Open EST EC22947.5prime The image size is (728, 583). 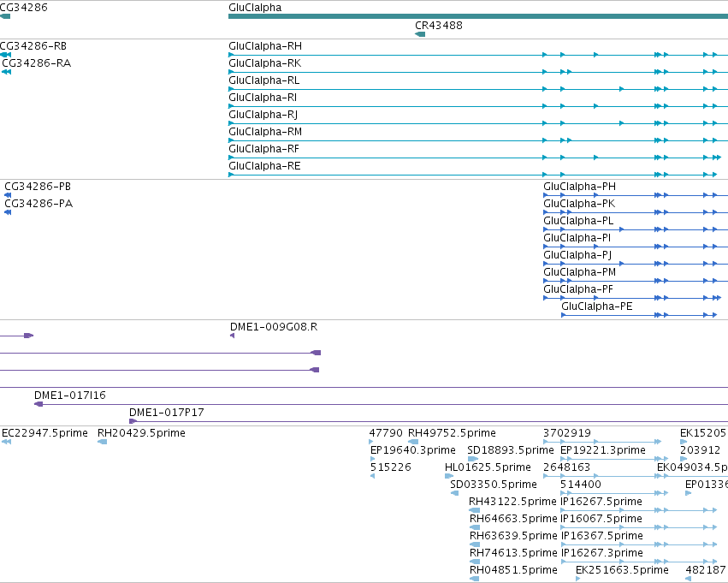pos(44,433)
